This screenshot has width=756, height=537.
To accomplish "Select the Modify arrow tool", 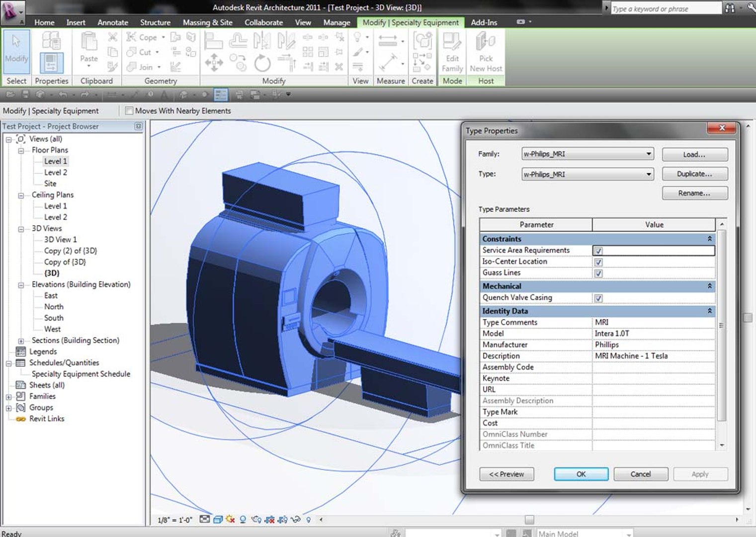I will click(x=16, y=51).
